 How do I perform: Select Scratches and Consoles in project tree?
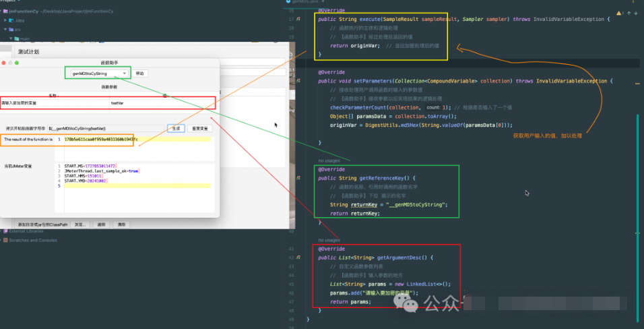pos(33,240)
